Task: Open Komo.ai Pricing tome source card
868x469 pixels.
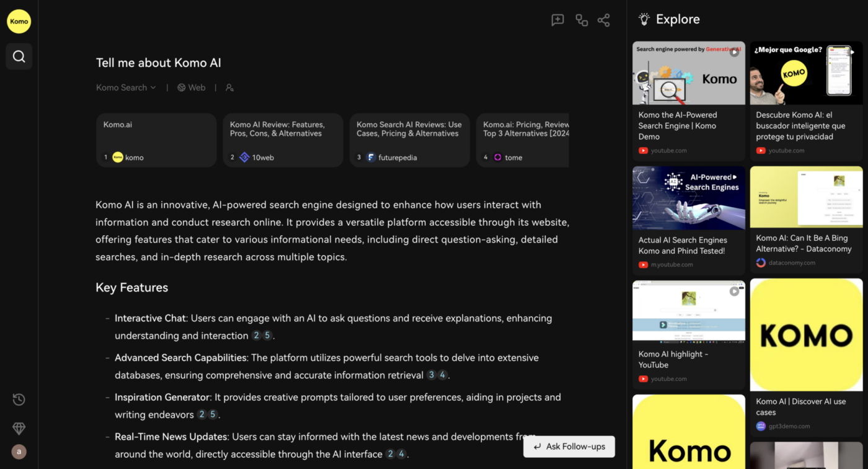Action: (523, 140)
